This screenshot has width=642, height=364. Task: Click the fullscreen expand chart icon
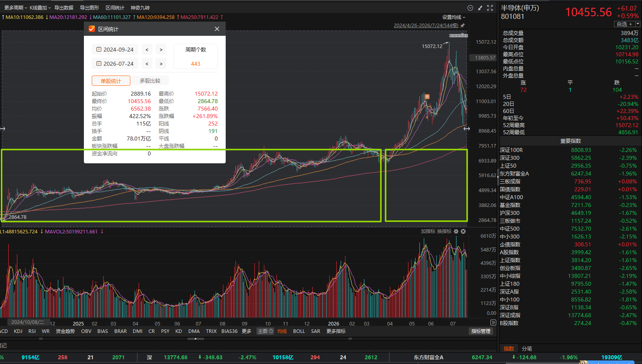(490, 8)
